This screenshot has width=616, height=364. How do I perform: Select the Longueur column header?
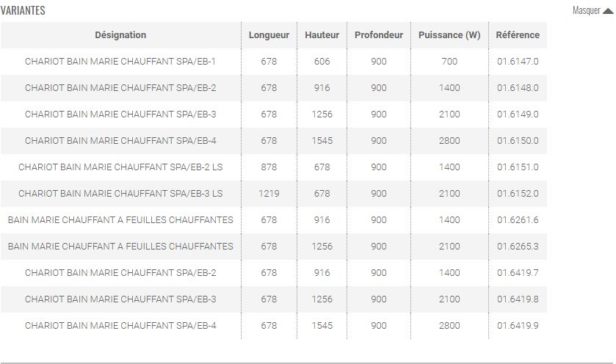pos(269,35)
